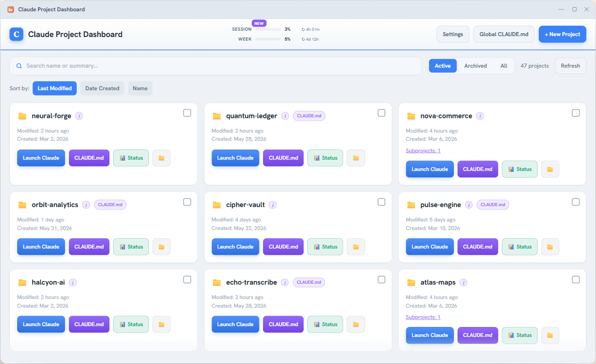This screenshot has height=364, width=596.
Task: Select the halcyon-ai project checkbox
Action: click(187, 280)
